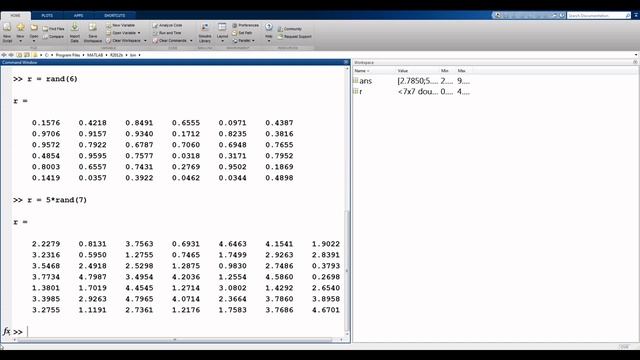640x360 pixels.
Task: Open the current folder path history dropdown
Action: coord(636,55)
